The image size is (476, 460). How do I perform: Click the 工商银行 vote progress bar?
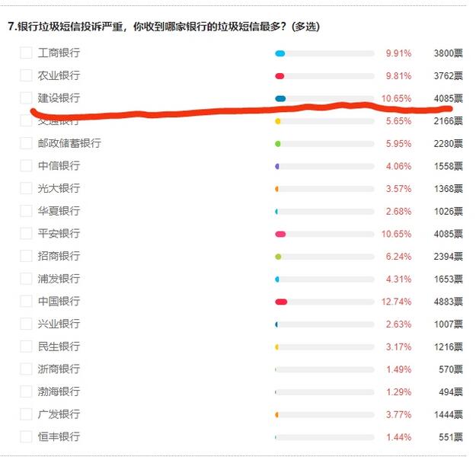click(x=324, y=54)
